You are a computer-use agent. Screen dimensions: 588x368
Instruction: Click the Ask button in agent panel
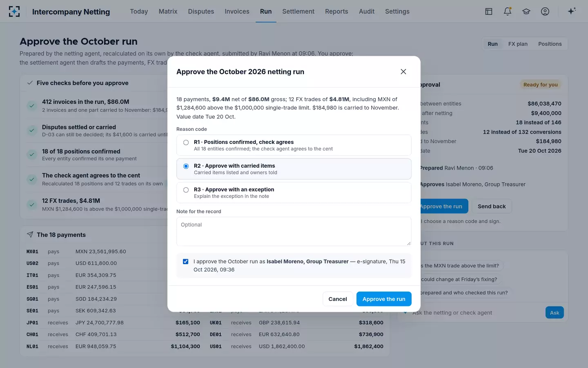point(555,313)
